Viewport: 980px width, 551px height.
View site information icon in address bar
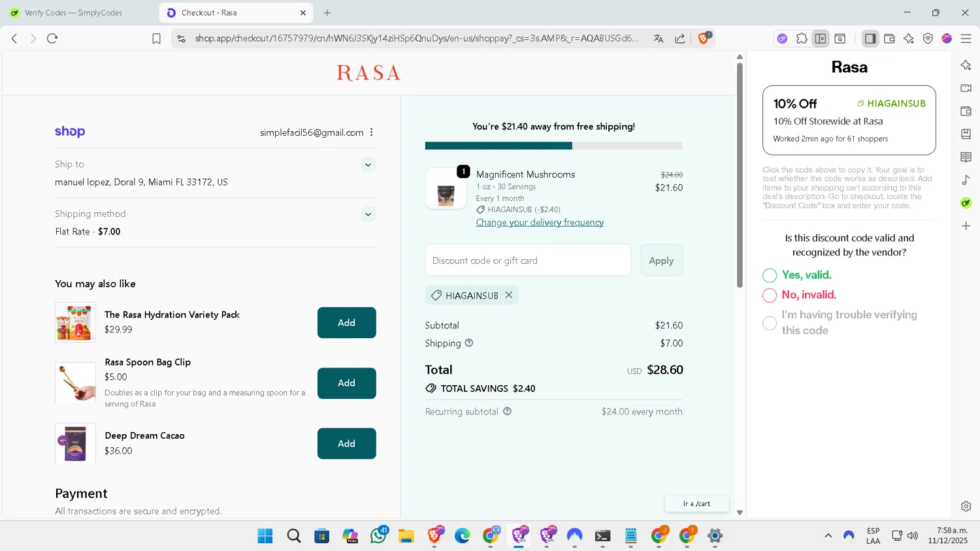181,39
